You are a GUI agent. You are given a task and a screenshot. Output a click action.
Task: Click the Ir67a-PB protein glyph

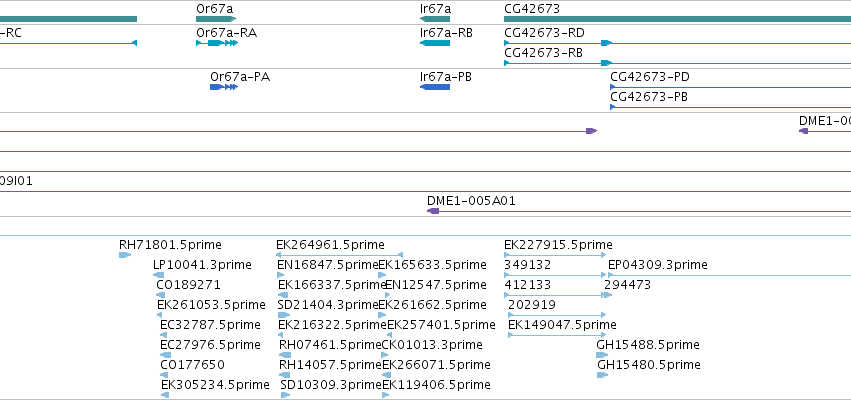pyautogui.click(x=435, y=87)
